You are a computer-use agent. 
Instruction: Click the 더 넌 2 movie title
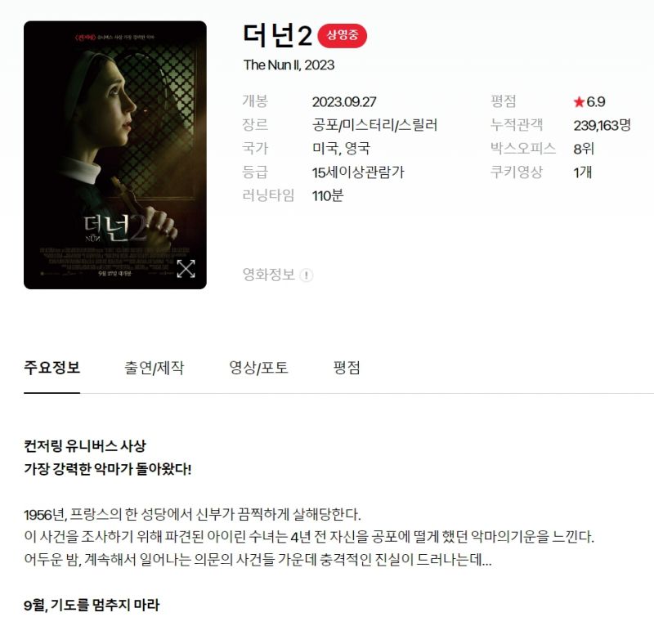point(277,35)
